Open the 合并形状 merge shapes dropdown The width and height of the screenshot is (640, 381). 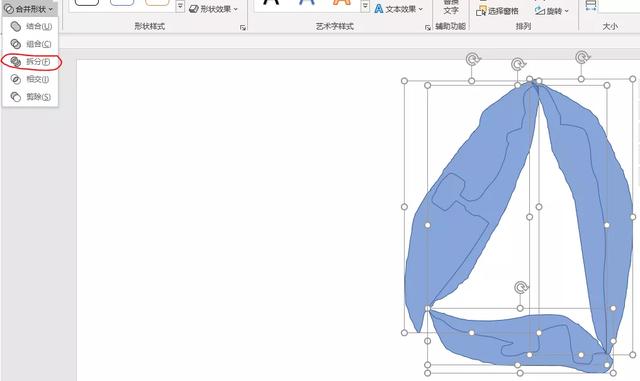click(29, 9)
